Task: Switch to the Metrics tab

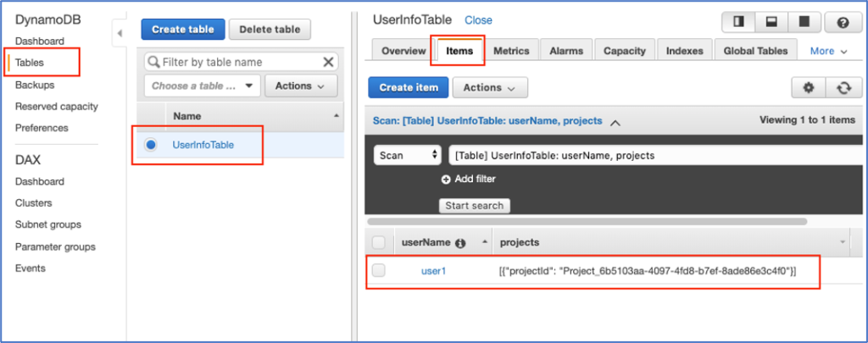Action: pos(511,51)
